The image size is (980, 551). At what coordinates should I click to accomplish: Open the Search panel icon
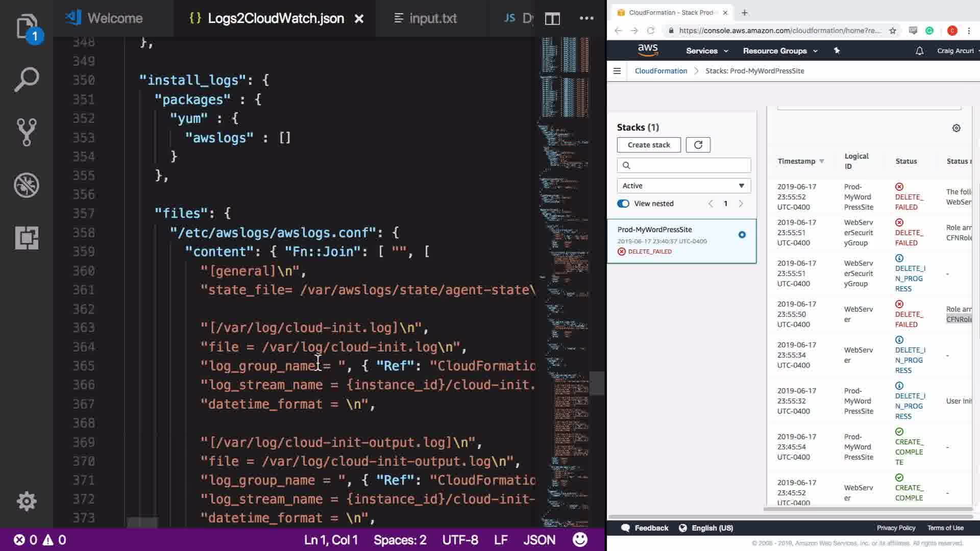coord(27,80)
